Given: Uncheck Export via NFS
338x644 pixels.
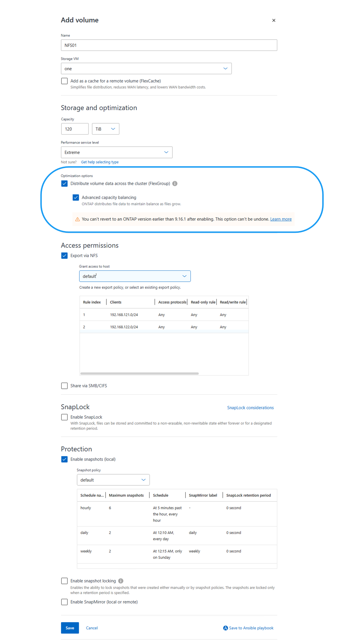Looking at the screenshot, I should [x=64, y=256].
